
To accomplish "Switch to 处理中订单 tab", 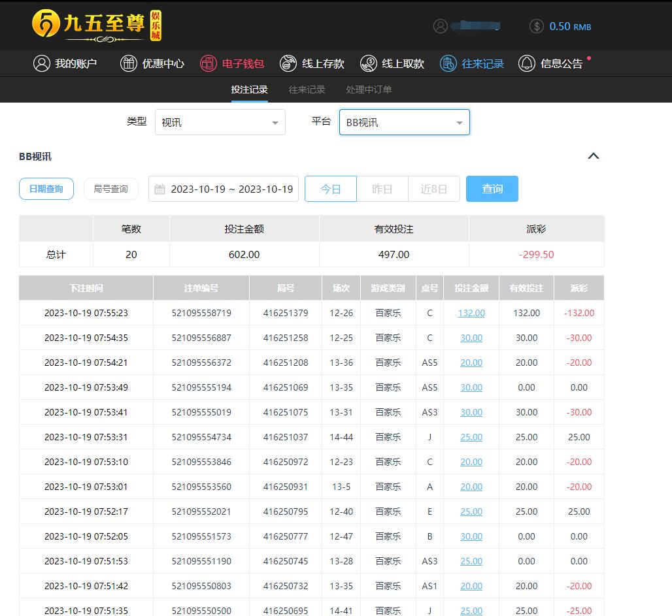I will [369, 89].
